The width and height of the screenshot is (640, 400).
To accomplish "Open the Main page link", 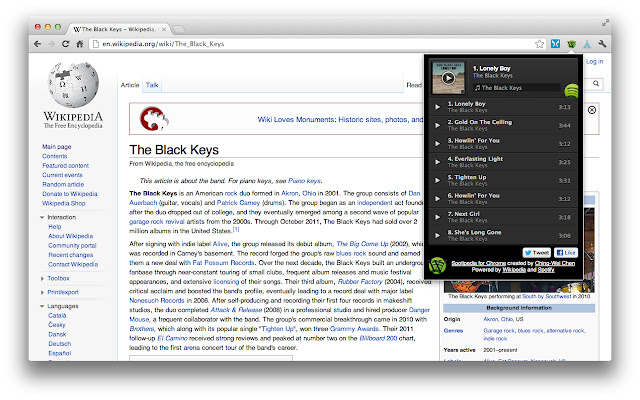I will 57,147.
